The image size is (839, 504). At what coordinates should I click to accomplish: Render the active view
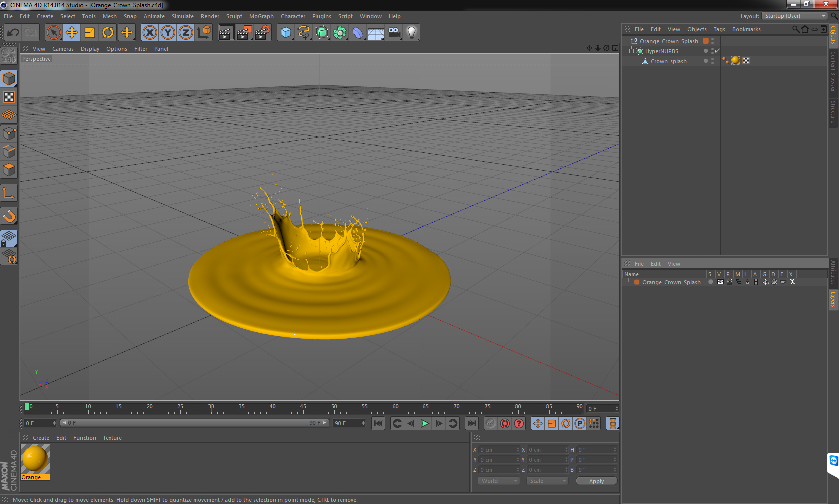tap(226, 33)
